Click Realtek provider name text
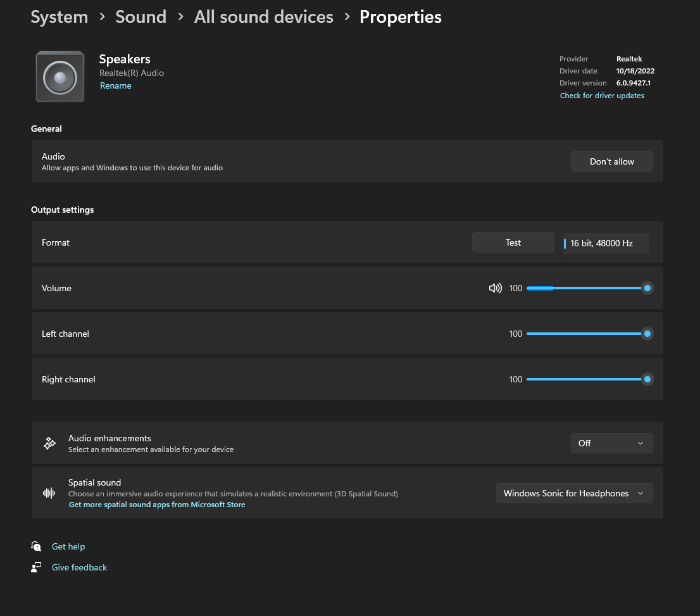700x616 pixels. (x=629, y=59)
